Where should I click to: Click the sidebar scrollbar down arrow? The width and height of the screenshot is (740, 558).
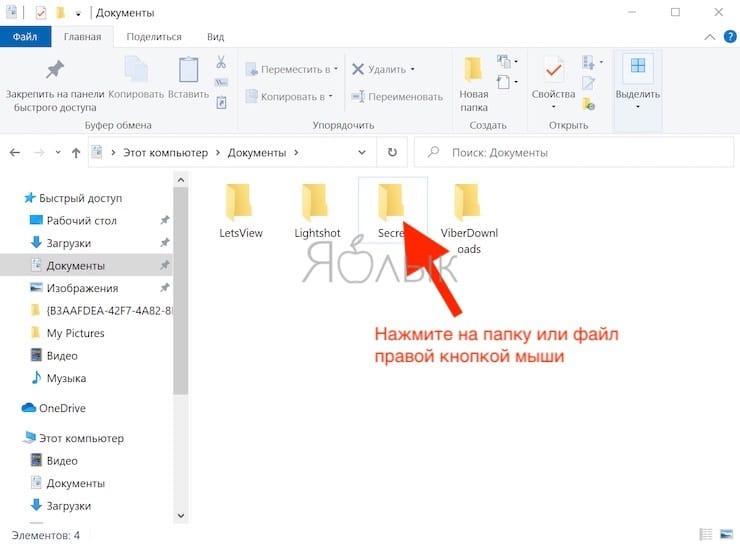180,516
